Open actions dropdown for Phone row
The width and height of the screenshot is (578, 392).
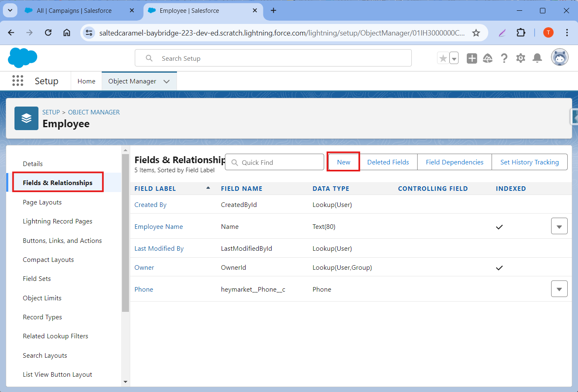559,289
